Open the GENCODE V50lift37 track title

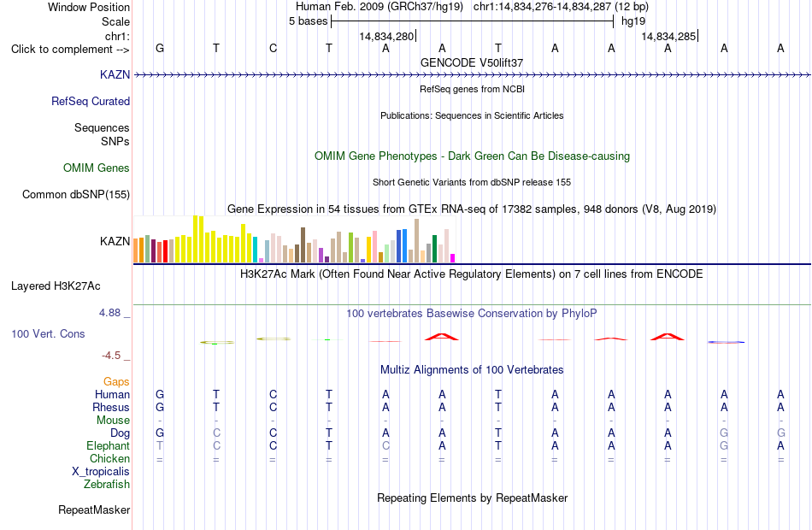472,62
